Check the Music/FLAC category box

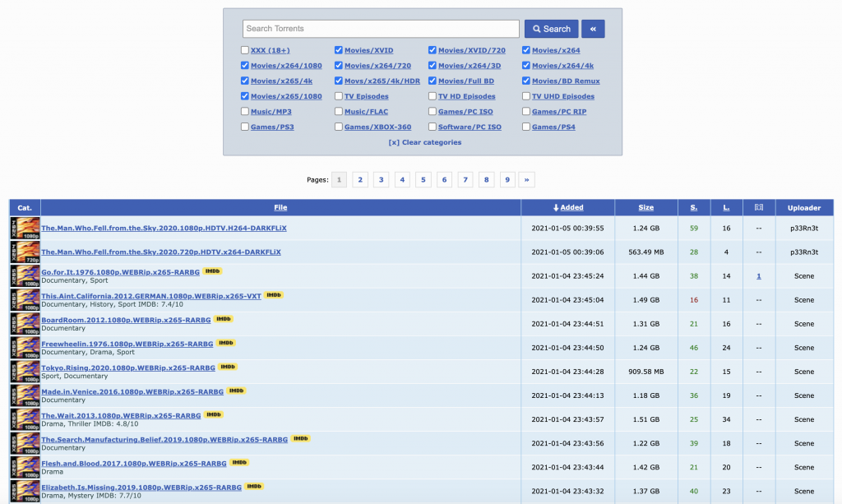tap(339, 112)
